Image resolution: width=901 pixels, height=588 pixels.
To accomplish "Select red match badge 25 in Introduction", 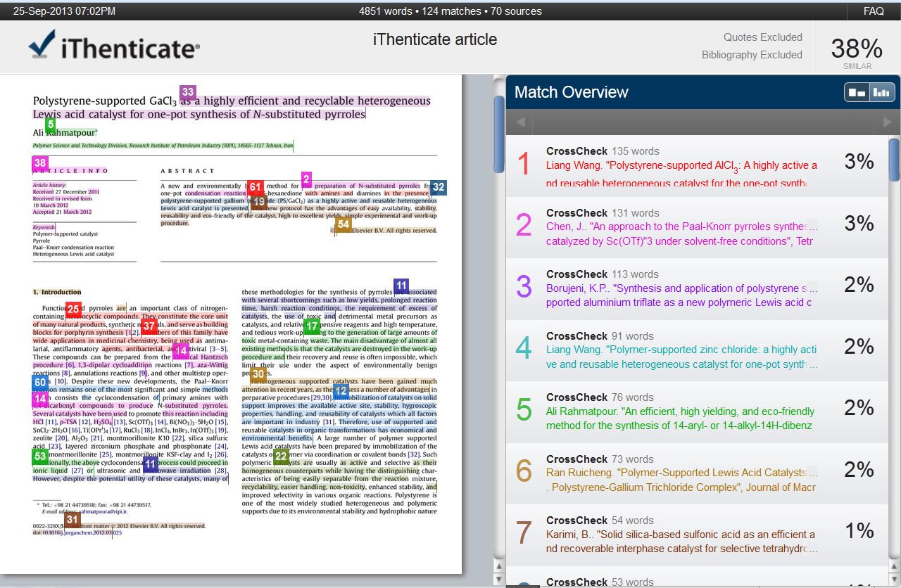I will [74, 309].
